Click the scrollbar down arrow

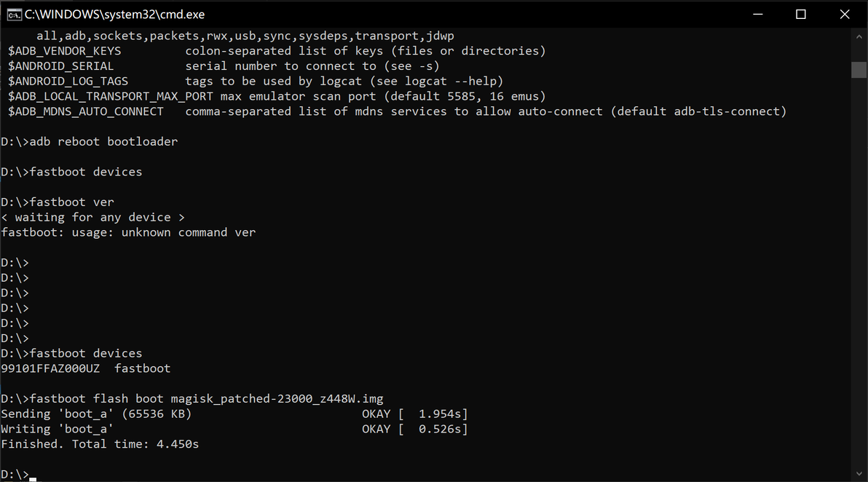point(859,474)
